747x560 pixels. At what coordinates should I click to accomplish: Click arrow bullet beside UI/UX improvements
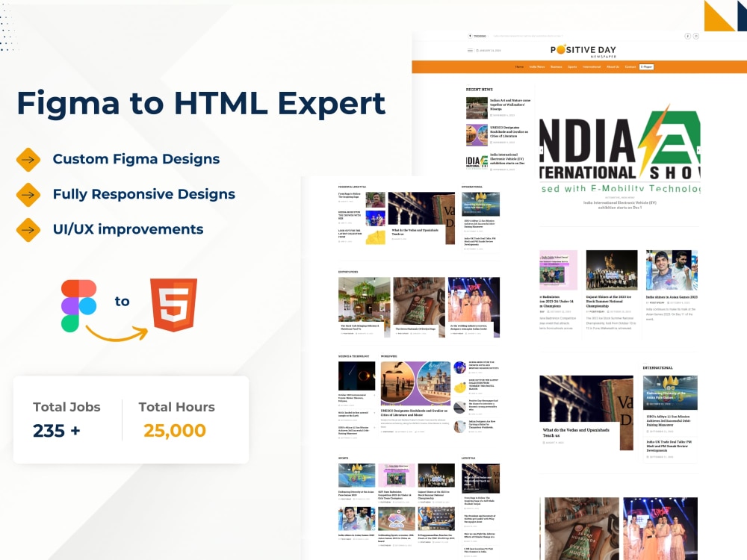[28, 230]
